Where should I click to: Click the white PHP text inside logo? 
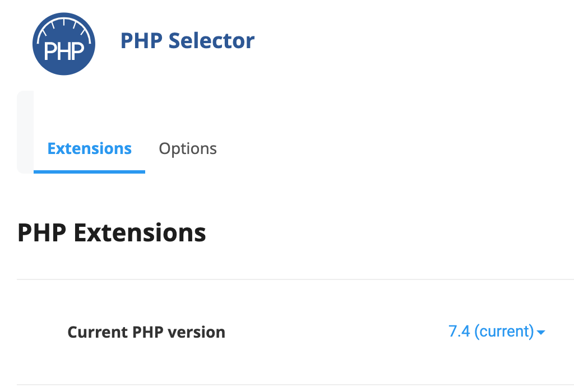click(x=63, y=53)
